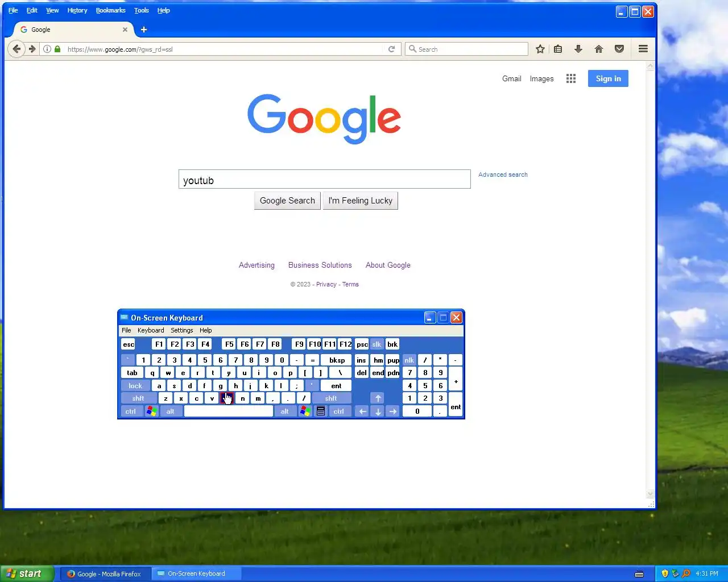Bookmark this page with star icon
728x582 pixels.
pyautogui.click(x=540, y=49)
